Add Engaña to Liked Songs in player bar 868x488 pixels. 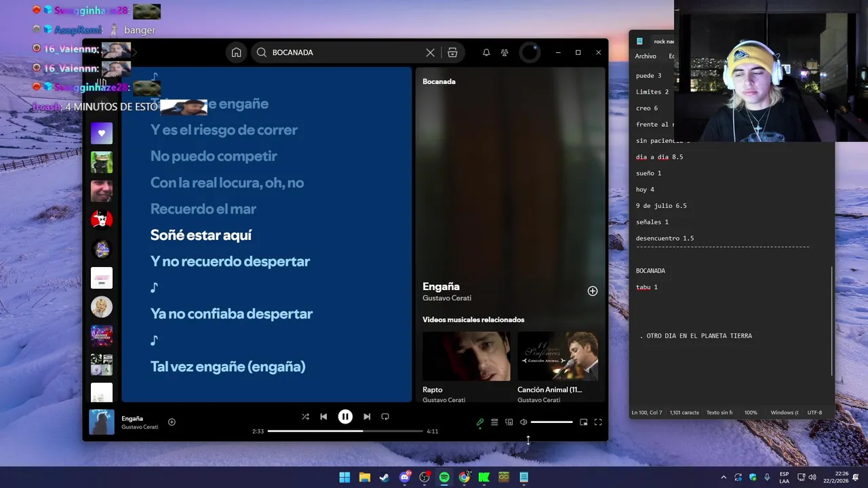(172, 422)
